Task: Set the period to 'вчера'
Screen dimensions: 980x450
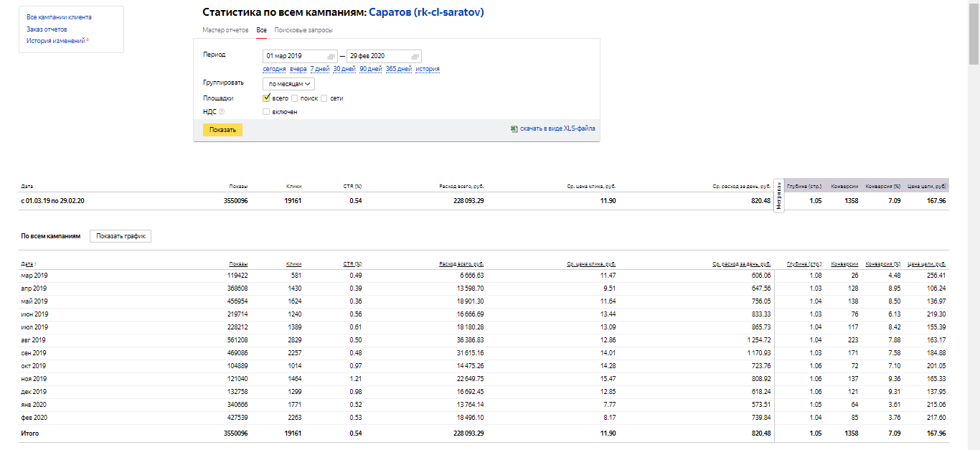Action: tap(298, 69)
